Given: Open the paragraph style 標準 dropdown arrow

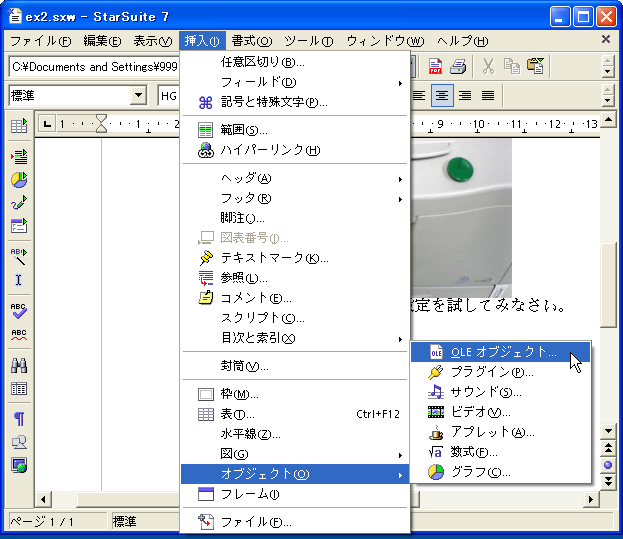Looking at the screenshot, I should point(138,95).
